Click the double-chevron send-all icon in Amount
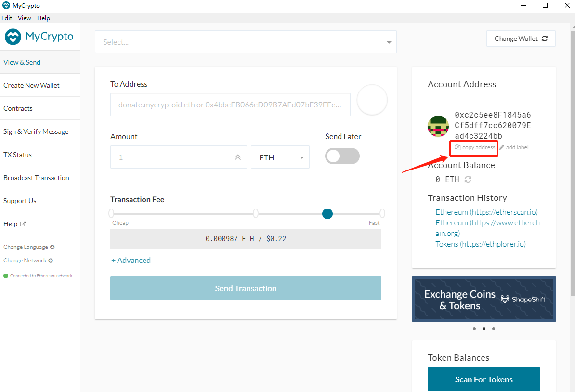 point(237,157)
